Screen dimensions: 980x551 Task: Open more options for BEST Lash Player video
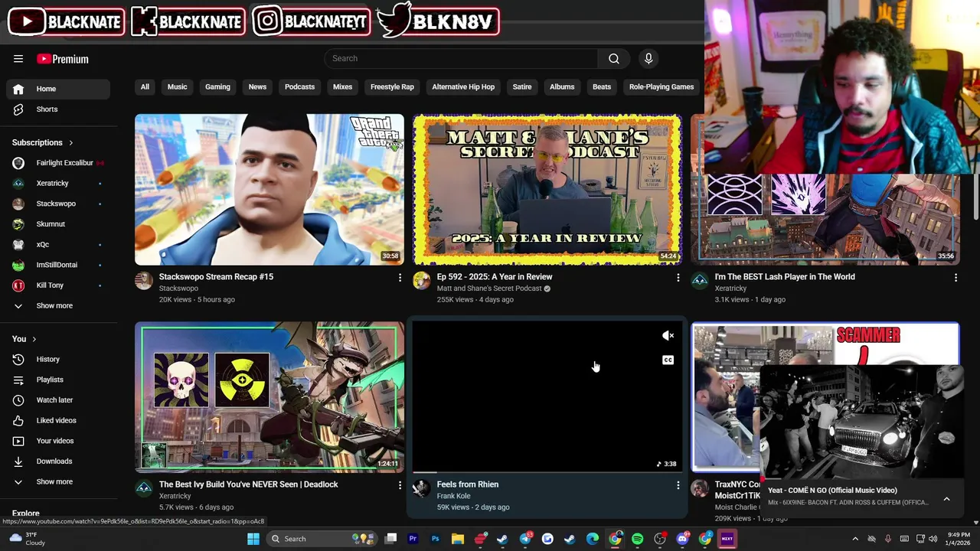pyautogui.click(x=955, y=278)
